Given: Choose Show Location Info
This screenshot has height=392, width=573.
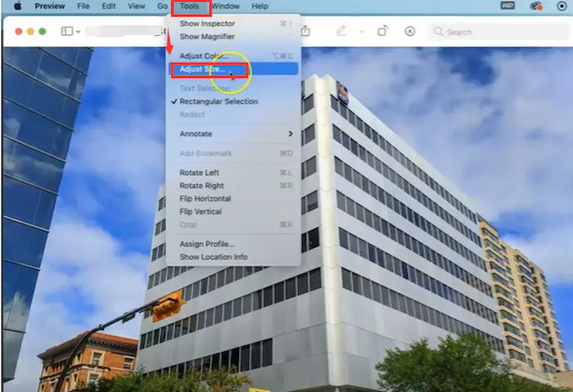Looking at the screenshot, I should pyautogui.click(x=233, y=257).
